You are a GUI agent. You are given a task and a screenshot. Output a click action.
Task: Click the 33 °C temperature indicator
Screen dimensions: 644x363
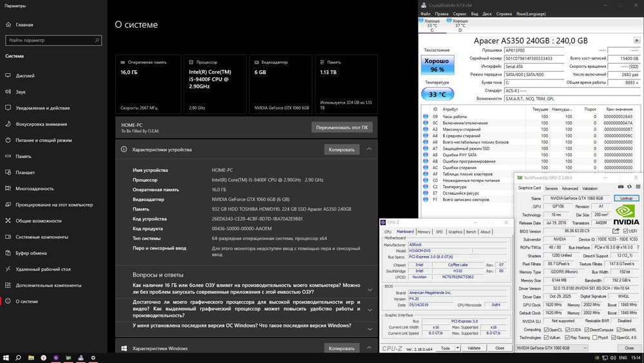(437, 94)
